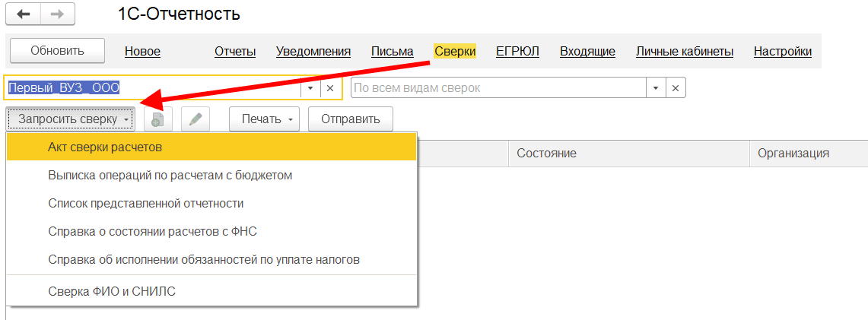The height and width of the screenshot is (320, 868).
Task: Select Список представленной отчетности
Action: point(145,203)
